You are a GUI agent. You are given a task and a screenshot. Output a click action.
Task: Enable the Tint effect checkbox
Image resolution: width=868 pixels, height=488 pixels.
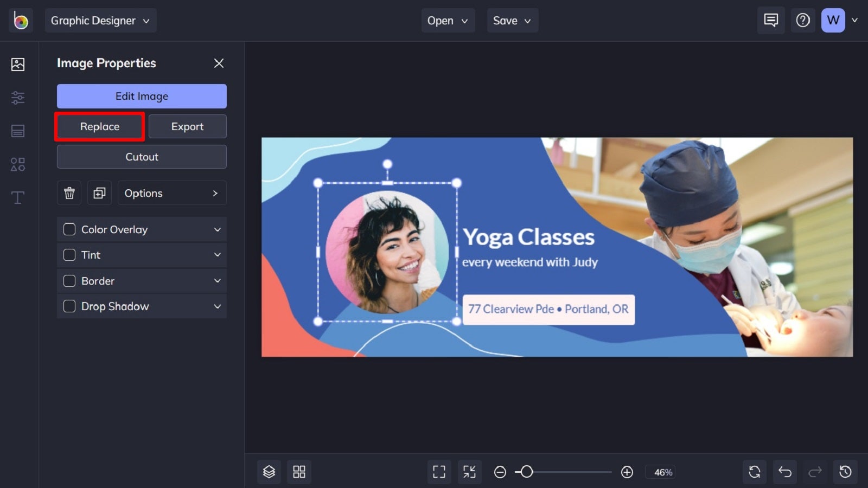(x=69, y=255)
